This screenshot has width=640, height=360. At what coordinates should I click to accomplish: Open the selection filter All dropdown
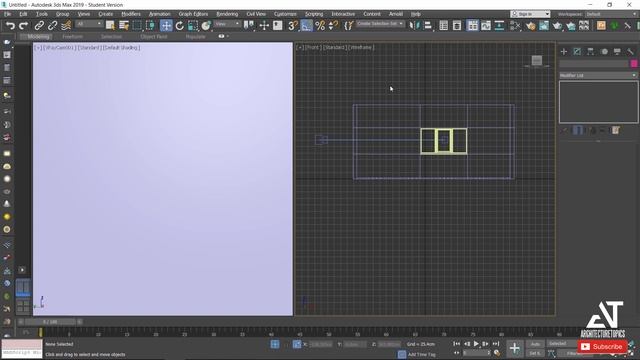[x=89, y=24]
